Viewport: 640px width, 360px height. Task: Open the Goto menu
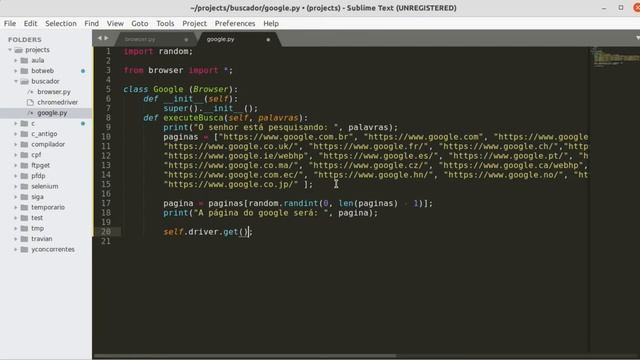[x=140, y=24]
